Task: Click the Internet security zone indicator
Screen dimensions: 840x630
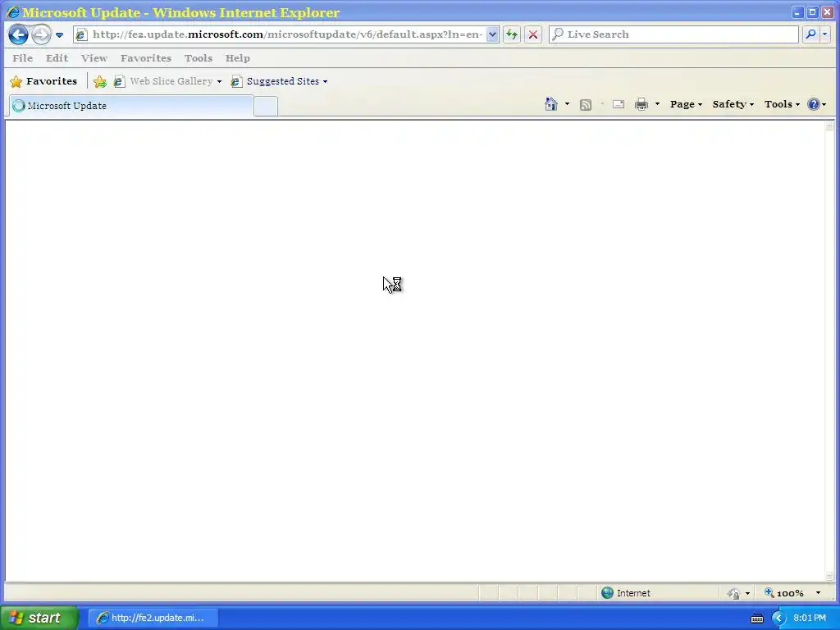Action: point(626,593)
